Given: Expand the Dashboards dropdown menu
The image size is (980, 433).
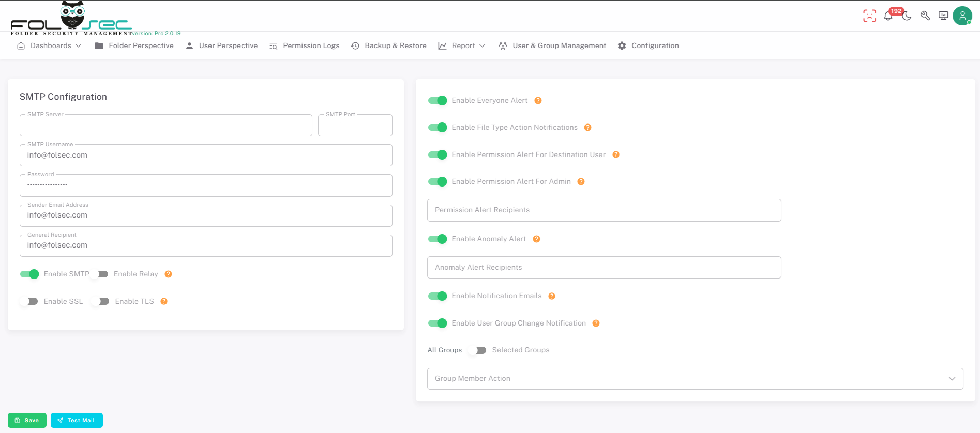Looking at the screenshot, I should [x=50, y=45].
